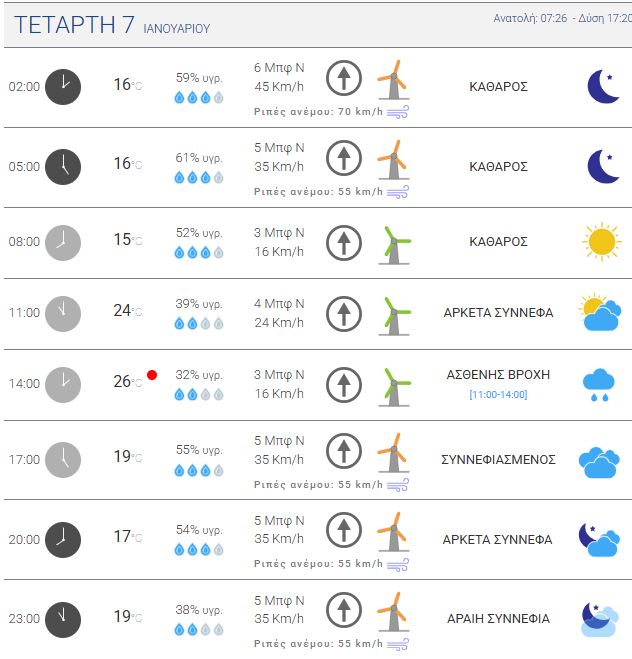This screenshot has width=632, height=659.
Task: Click the [11:00-14:00] rain period link
Action: [498, 395]
